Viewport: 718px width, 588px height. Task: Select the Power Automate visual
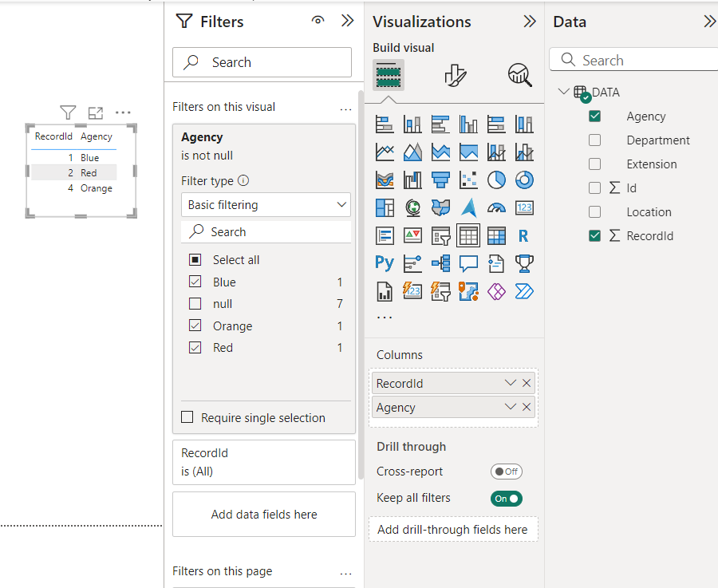point(524,291)
